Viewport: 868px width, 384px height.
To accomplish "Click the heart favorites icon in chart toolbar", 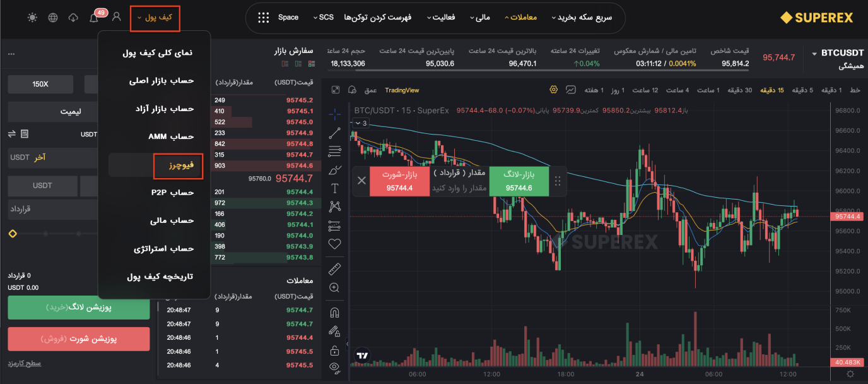I will [x=335, y=244].
